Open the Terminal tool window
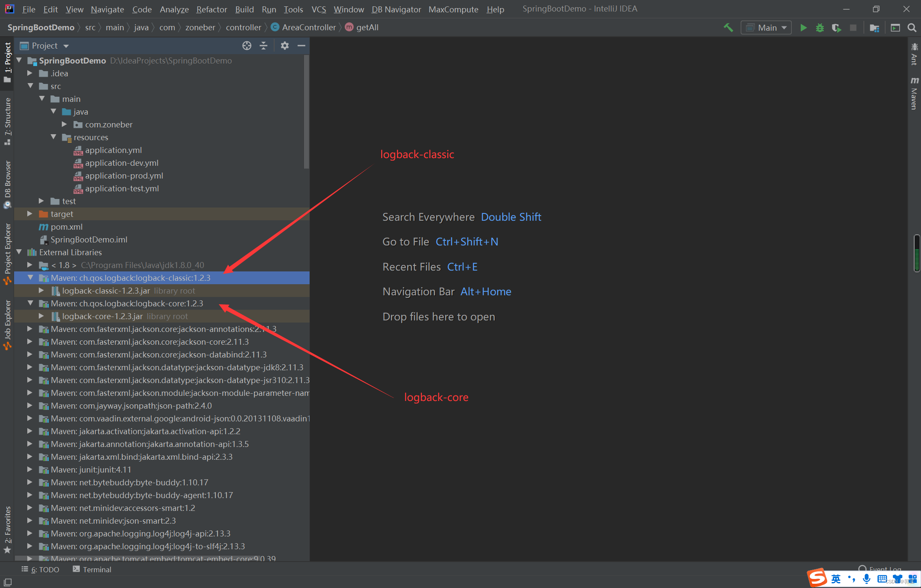Screen dimensions: 921x588 click(96, 569)
